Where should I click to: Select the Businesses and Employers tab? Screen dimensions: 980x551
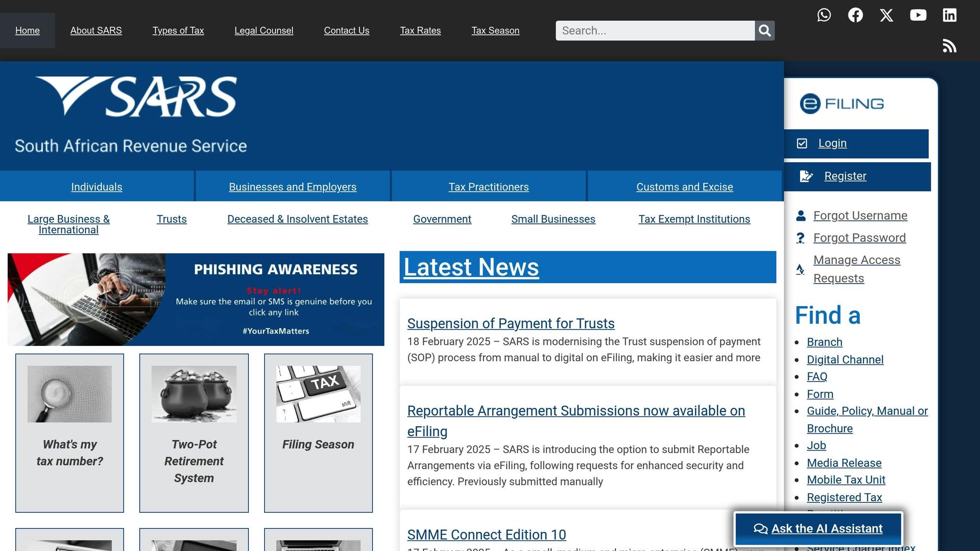point(293,187)
